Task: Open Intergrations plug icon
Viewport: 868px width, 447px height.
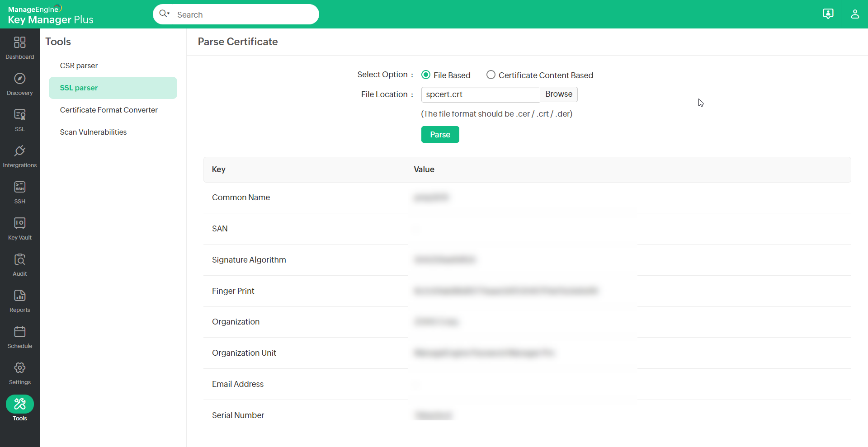Action: click(20, 151)
